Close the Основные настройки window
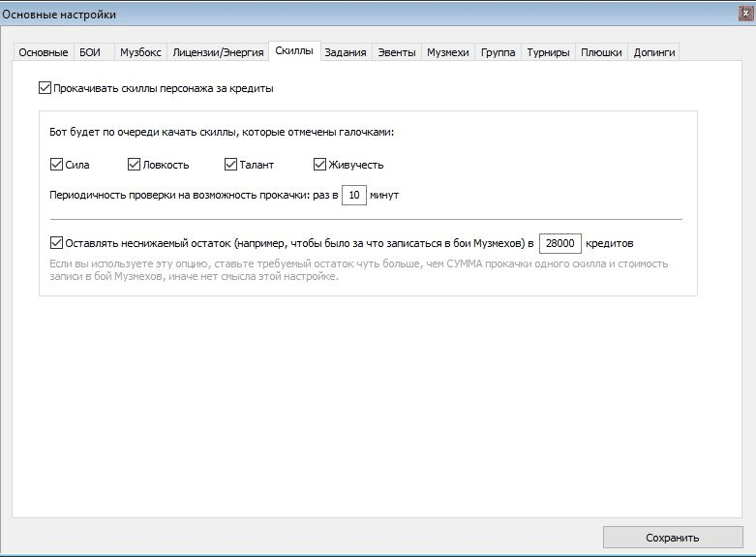 (746, 14)
